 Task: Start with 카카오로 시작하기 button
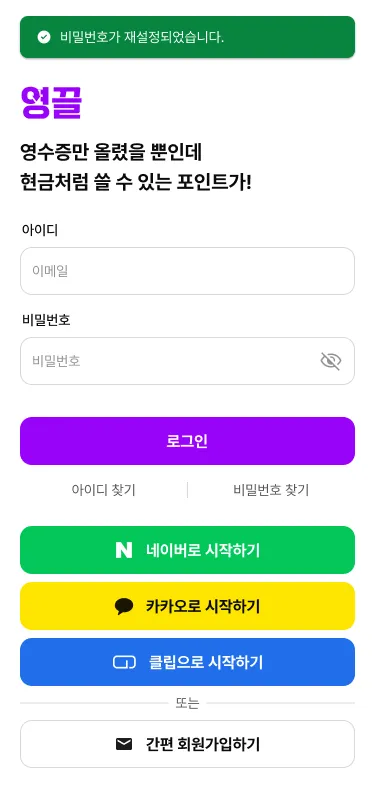[187, 606]
